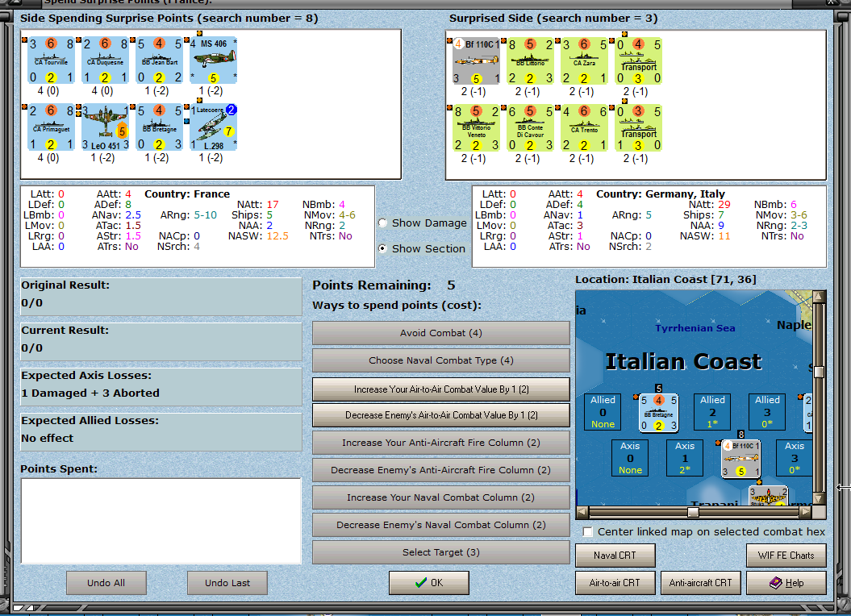This screenshot has width=851, height=616.
Task: Click the map vertical scrollbar thumb
Action: (x=819, y=372)
